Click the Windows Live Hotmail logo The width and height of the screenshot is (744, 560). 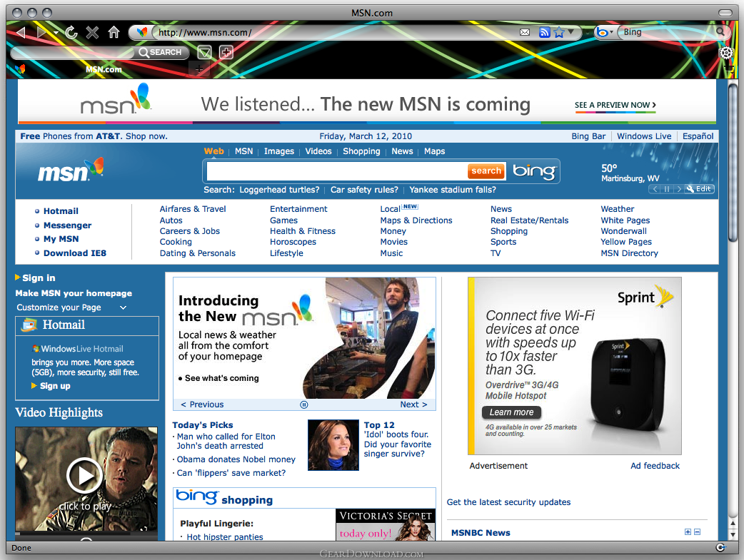[x=77, y=349]
